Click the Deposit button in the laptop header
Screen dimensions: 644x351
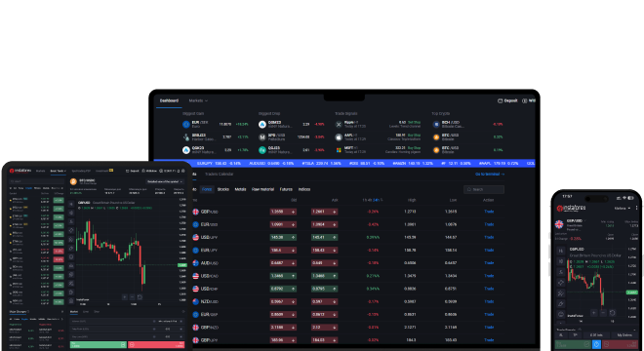(507, 100)
